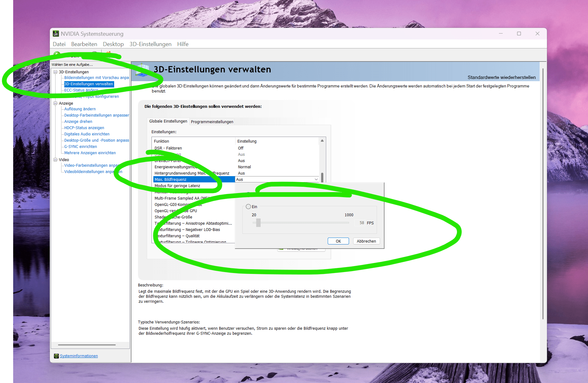Open Desktop-Farbeinstellungen anpassen

[97, 115]
